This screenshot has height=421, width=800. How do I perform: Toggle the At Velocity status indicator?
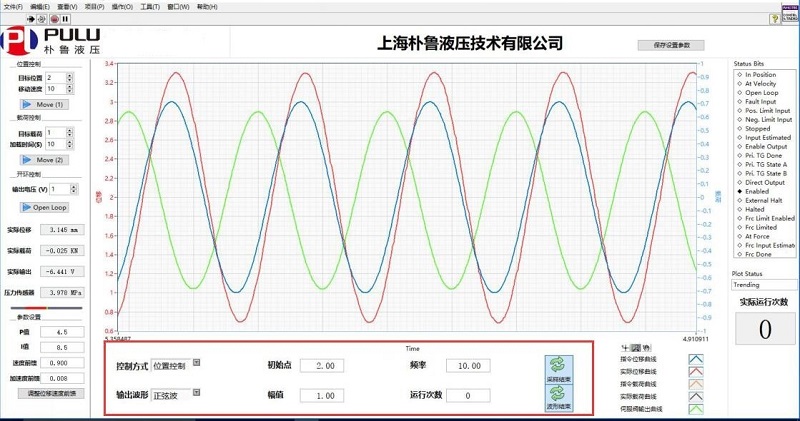pos(740,84)
